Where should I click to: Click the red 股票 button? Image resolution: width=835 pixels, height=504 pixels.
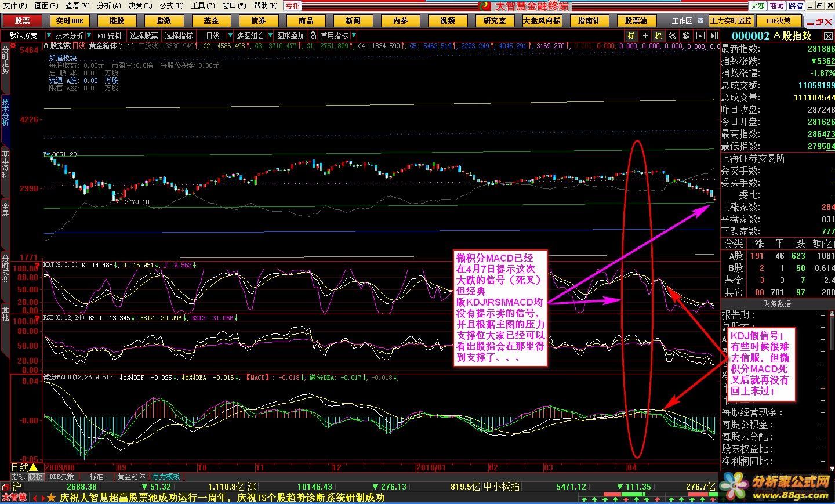pyautogui.click(x=23, y=20)
